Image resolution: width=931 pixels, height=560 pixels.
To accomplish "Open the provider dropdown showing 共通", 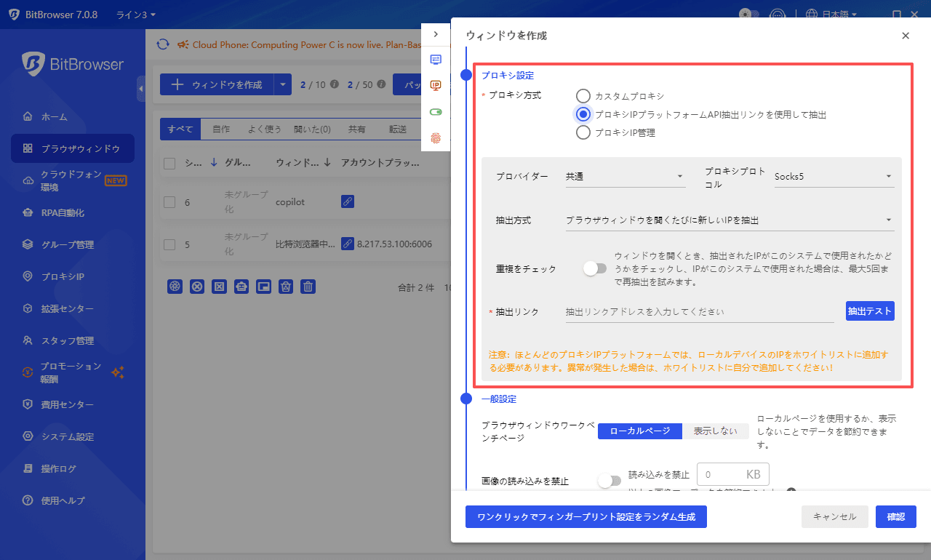I will 626,176.
